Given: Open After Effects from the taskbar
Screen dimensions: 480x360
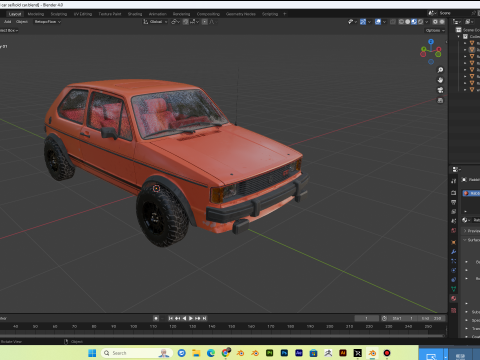Looking at the screenshot, I should tap(299, 353).
